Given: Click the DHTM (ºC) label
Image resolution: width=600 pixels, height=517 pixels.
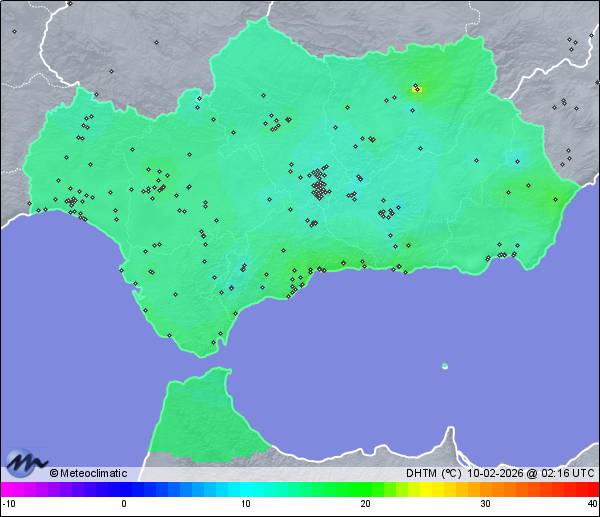Looking at the screenshot, I should 431,473.
